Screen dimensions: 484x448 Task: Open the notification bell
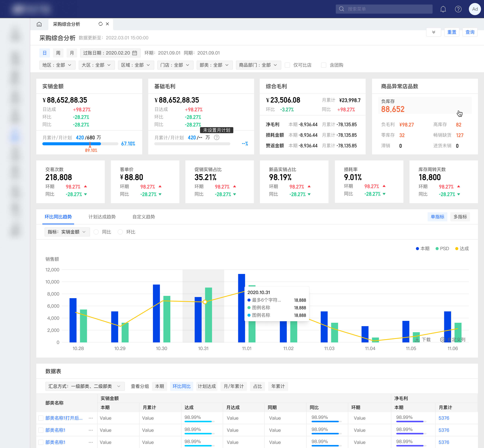tap(443, 9)
